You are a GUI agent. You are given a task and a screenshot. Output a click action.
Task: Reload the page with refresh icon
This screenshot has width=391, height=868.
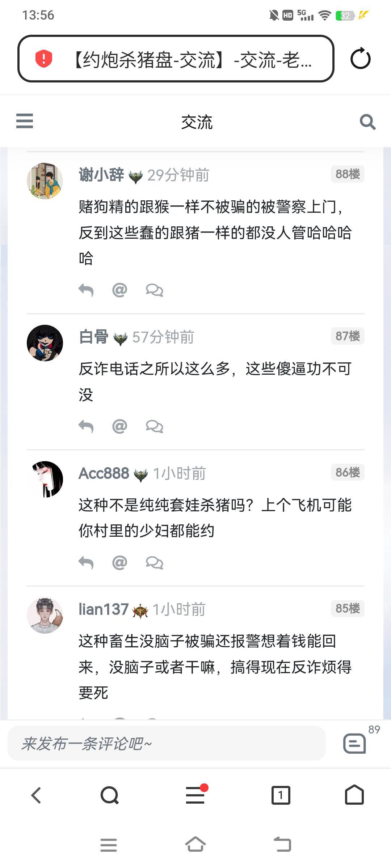(360, 59)
